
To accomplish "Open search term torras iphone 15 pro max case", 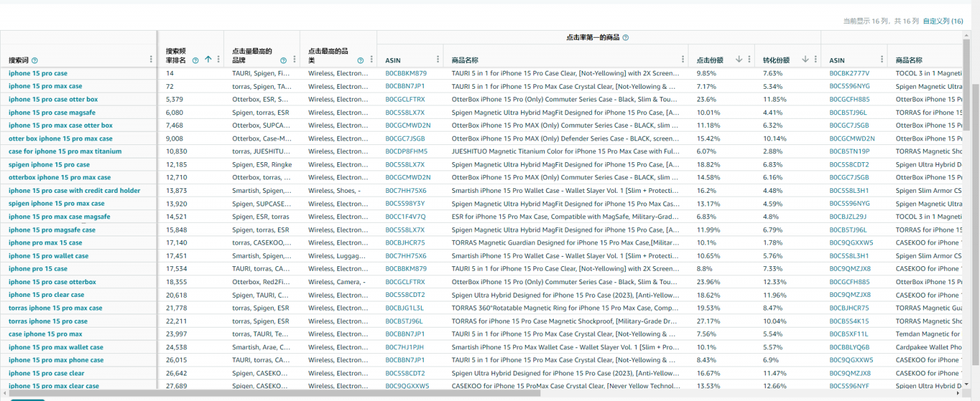I will 56,308.
